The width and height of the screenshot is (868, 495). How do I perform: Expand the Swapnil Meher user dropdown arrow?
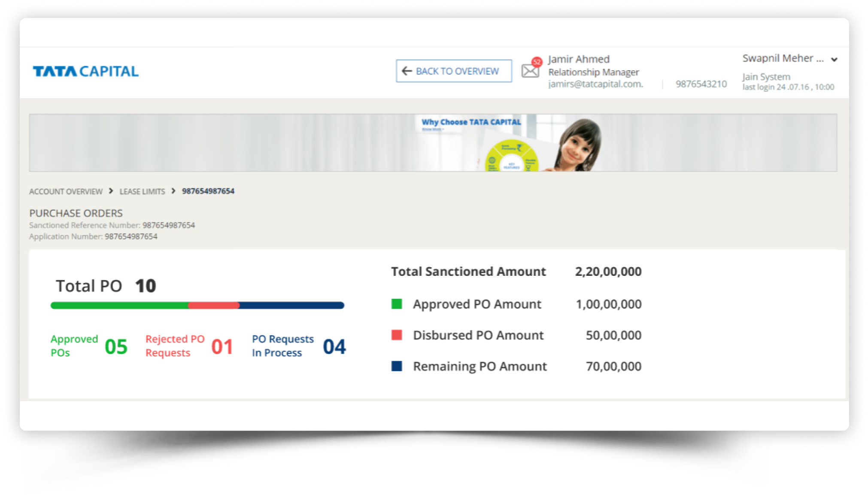[834, 60]
